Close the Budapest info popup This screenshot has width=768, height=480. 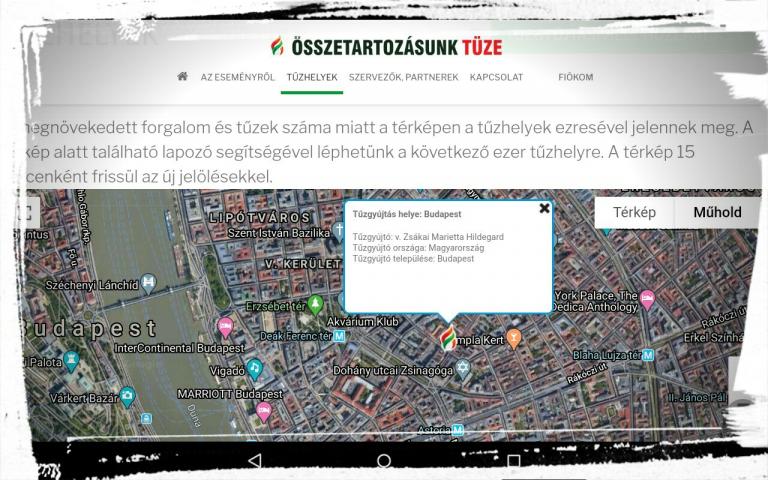(x=544, y=209)
